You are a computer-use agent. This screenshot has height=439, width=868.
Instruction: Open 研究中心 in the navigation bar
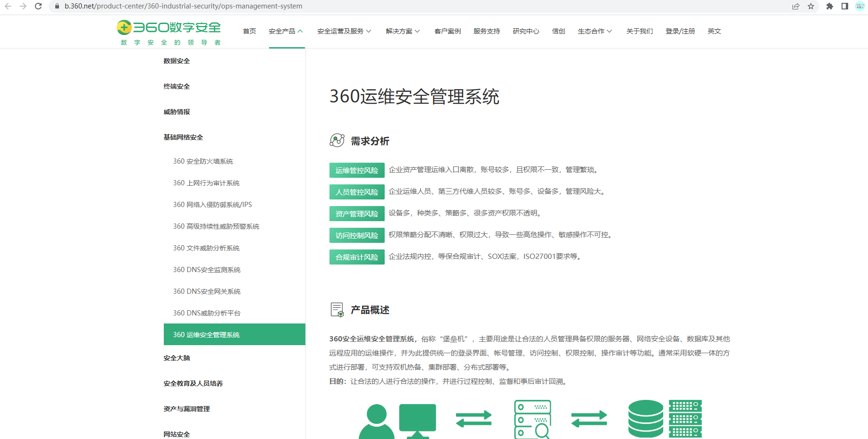tap(526, 31)
